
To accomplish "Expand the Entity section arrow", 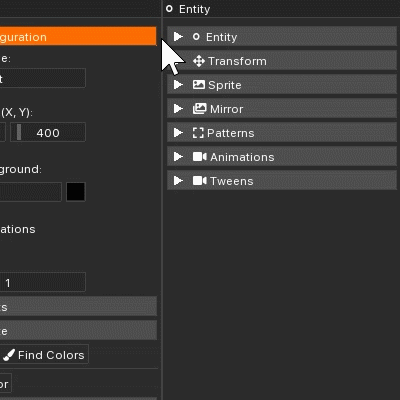I will coord(178,37).
